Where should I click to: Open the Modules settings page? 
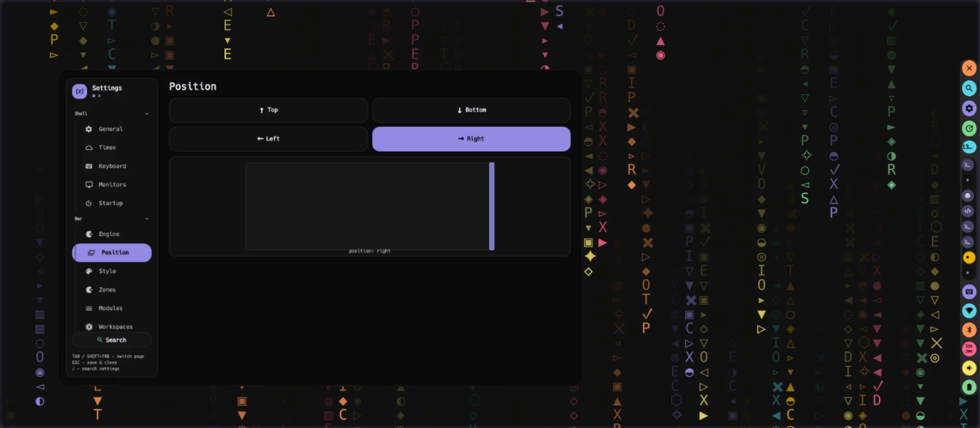pyautogui.click(x=112, y=308)
